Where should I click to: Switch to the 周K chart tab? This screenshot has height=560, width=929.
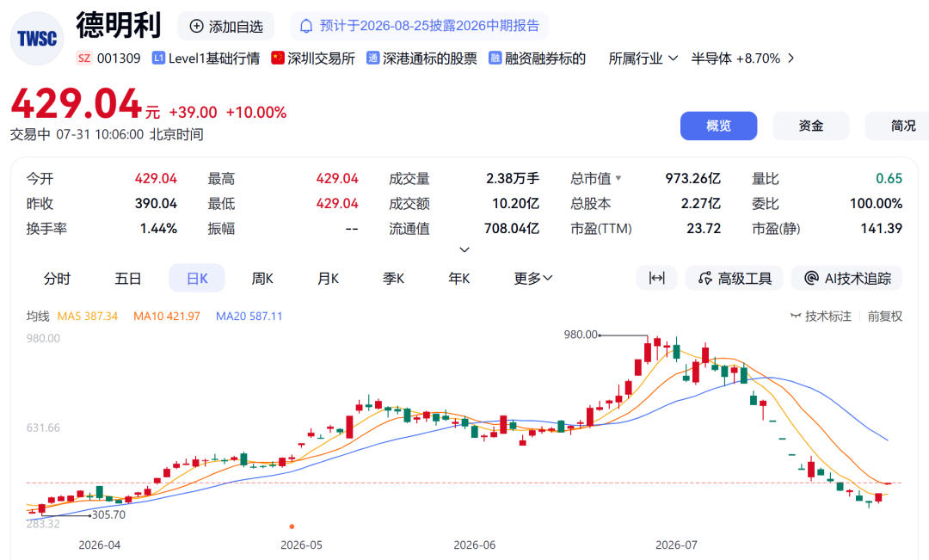point(262,278)
